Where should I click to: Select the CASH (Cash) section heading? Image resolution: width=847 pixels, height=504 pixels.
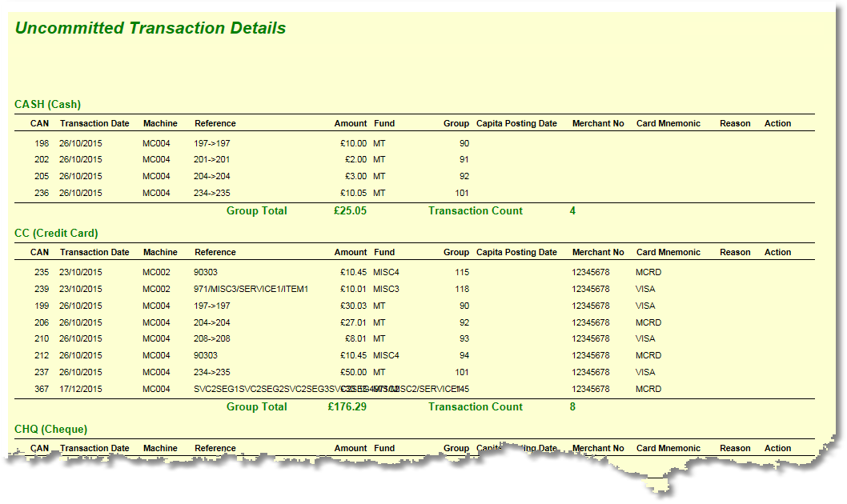pyautogui.click(x=47, y=104)
